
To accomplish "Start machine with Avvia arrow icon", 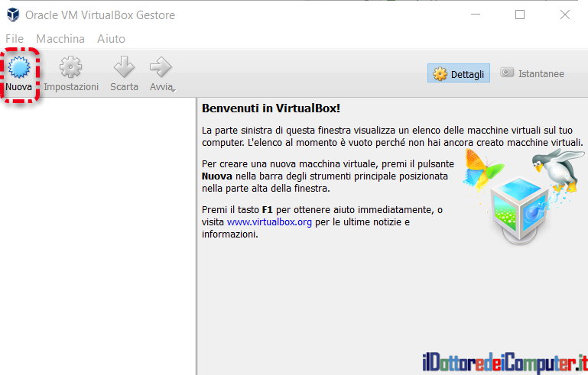I will [161, 67].
